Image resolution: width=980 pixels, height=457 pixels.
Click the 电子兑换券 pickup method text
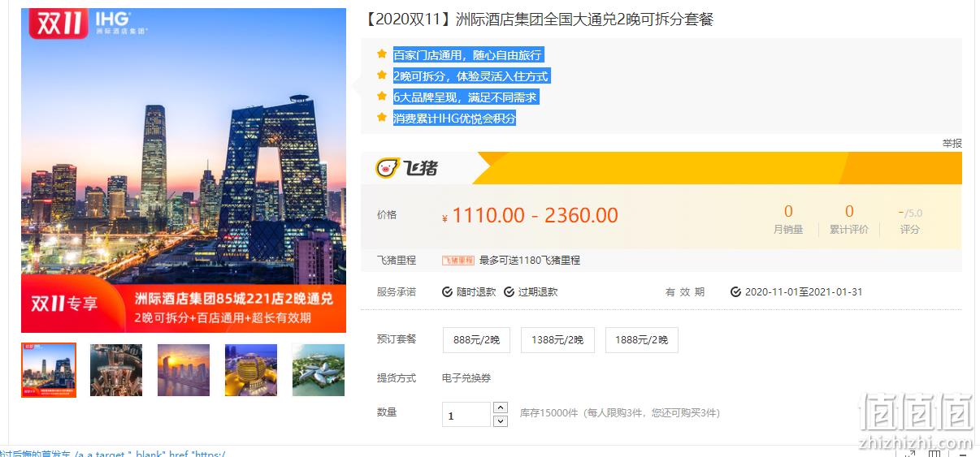tap(466, 378)
